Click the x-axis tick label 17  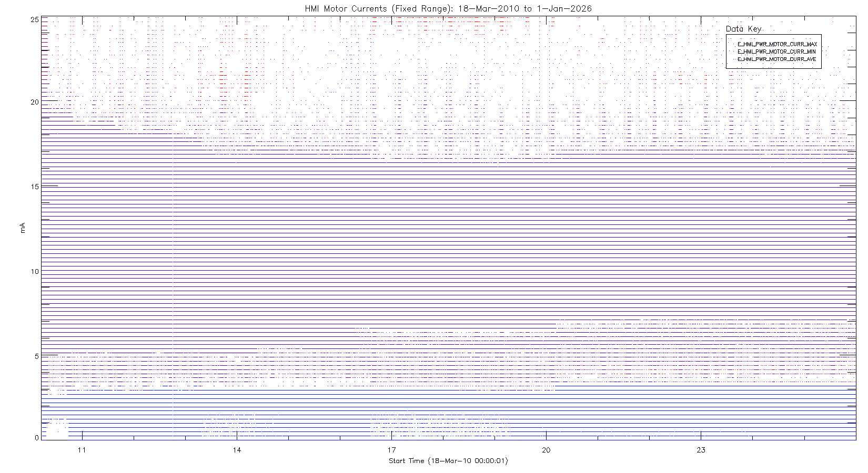(391, 450)
